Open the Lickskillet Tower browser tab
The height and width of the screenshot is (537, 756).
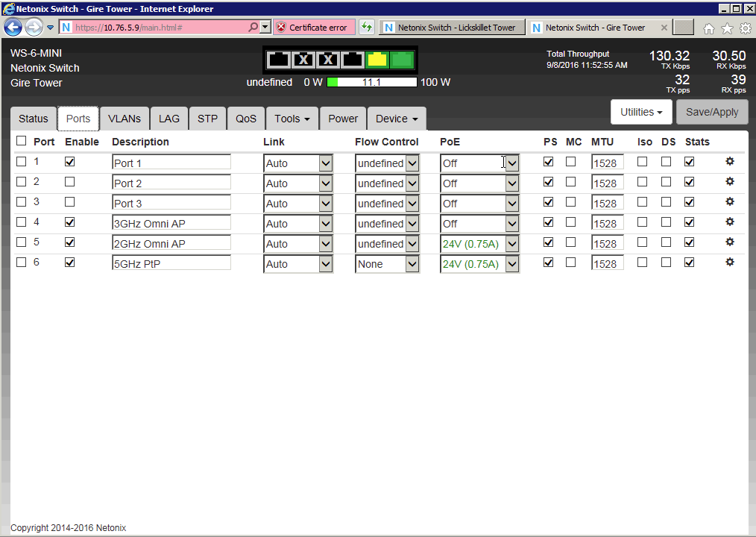click(x=450, y=28)
